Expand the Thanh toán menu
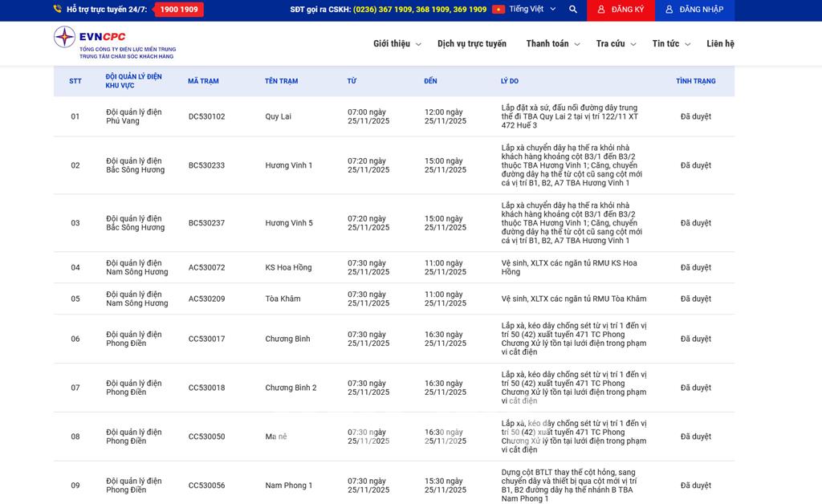The image size is (822, 504). [x=552, y=44]
